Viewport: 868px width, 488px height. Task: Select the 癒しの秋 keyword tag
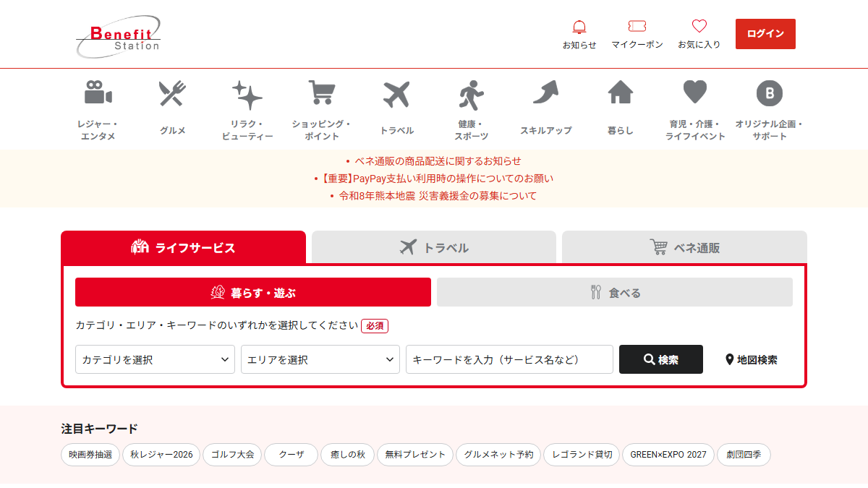(x=348, y=455)
